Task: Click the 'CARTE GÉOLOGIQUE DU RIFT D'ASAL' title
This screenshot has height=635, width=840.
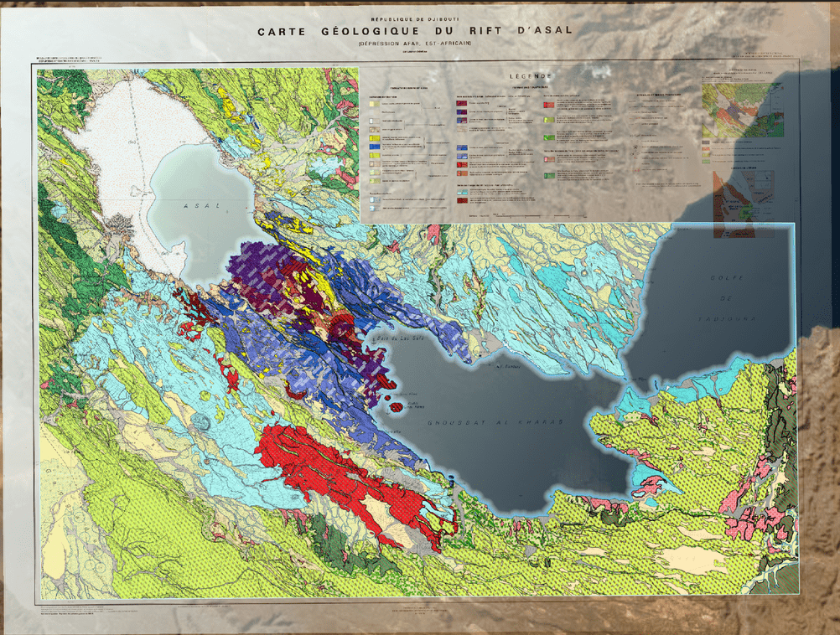Action: coord(415,30)
